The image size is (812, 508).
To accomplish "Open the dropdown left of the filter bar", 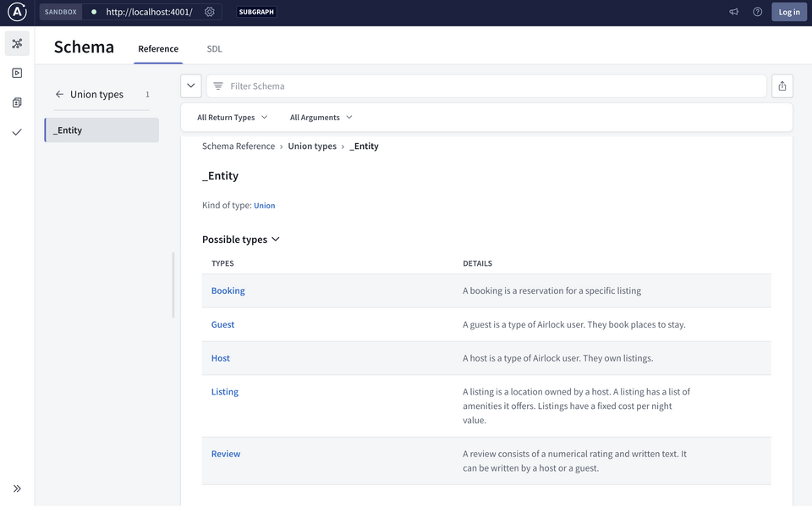I will click(x=190, y=86).
